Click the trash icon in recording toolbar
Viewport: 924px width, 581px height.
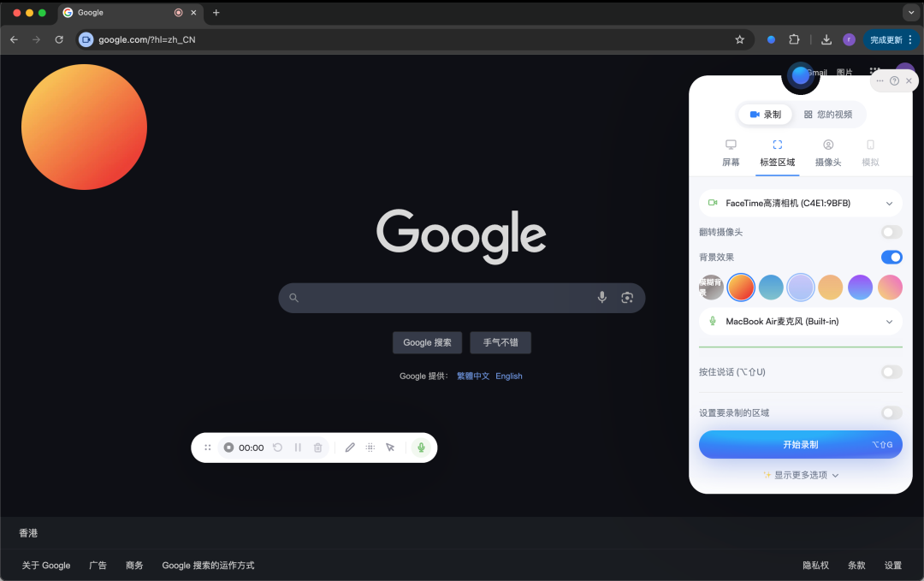pos(317,448)
